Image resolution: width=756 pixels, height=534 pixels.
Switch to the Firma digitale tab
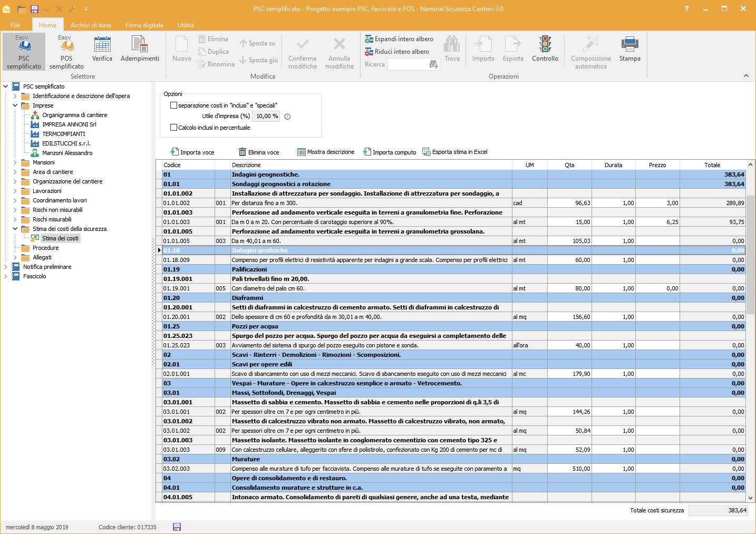pyautogui.click(x=144, y=25)
